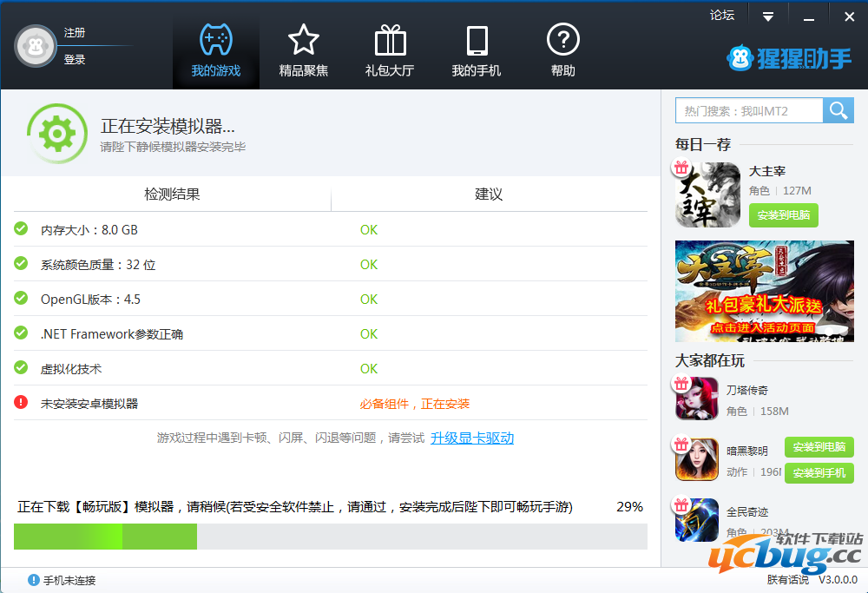Click 安装到手机 for 暗黑黎明
The height and width of the screenshot is (593, 868).
[x=819, y=473]
